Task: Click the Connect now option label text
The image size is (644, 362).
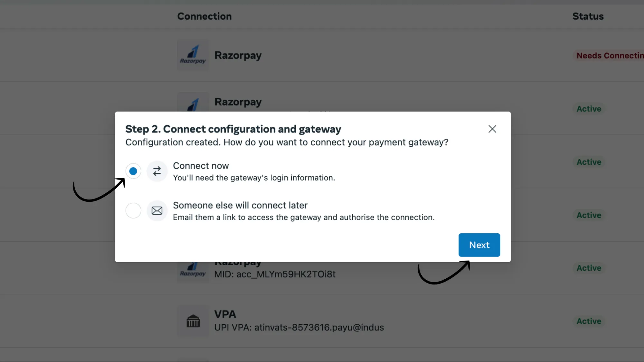Action: [201, 166]
